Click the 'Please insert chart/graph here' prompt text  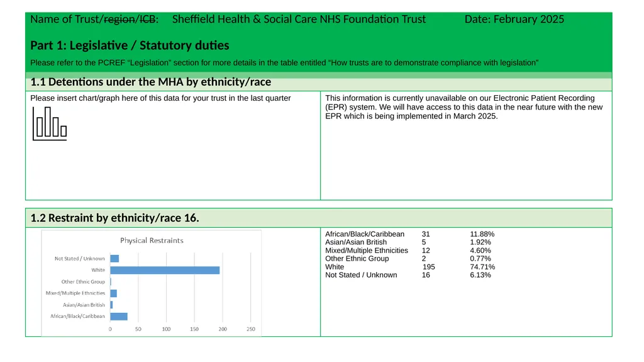(160, 98)
